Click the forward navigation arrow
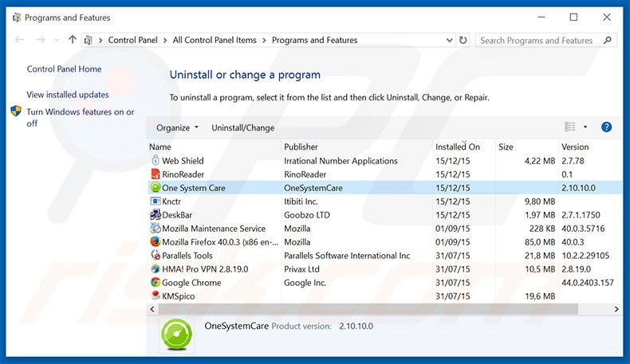Screen dimensions: 630x364 point(40,40)
